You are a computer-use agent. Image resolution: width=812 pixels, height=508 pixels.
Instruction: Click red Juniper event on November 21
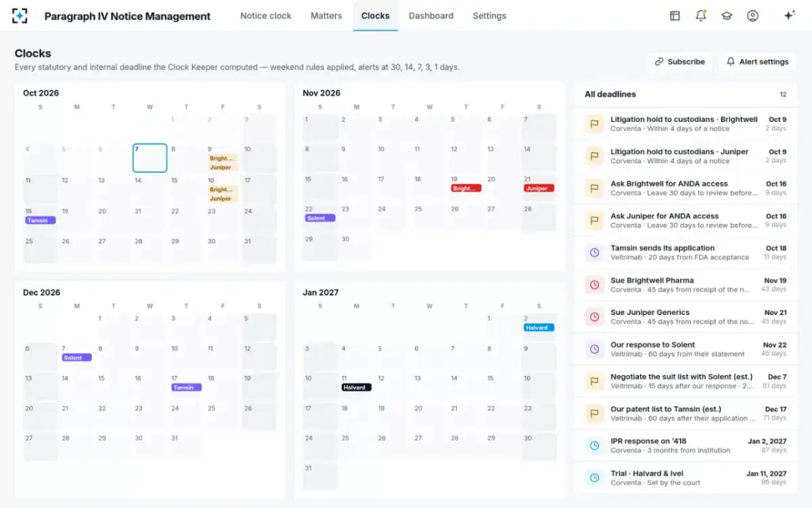(539, 188)
